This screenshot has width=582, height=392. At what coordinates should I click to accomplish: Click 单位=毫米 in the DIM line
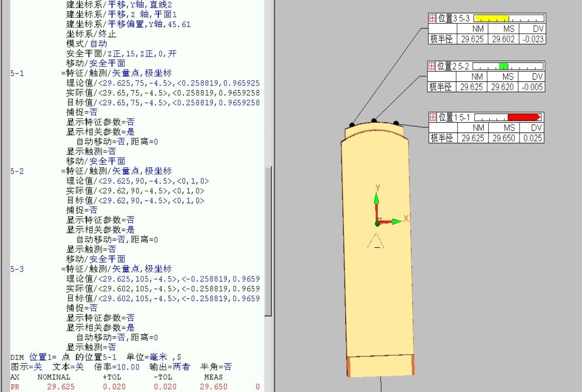pyautogui.click(x=147, y=357)
